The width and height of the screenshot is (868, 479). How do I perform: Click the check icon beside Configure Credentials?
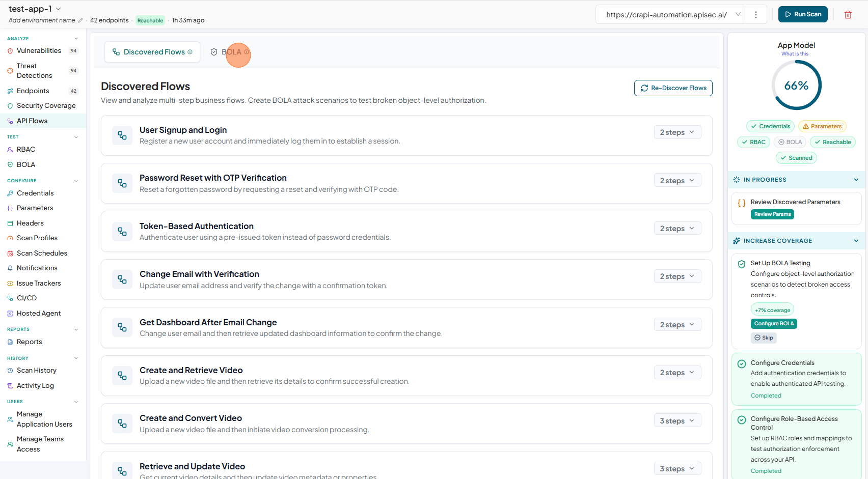pyautogui.click(x=742, y=363)
